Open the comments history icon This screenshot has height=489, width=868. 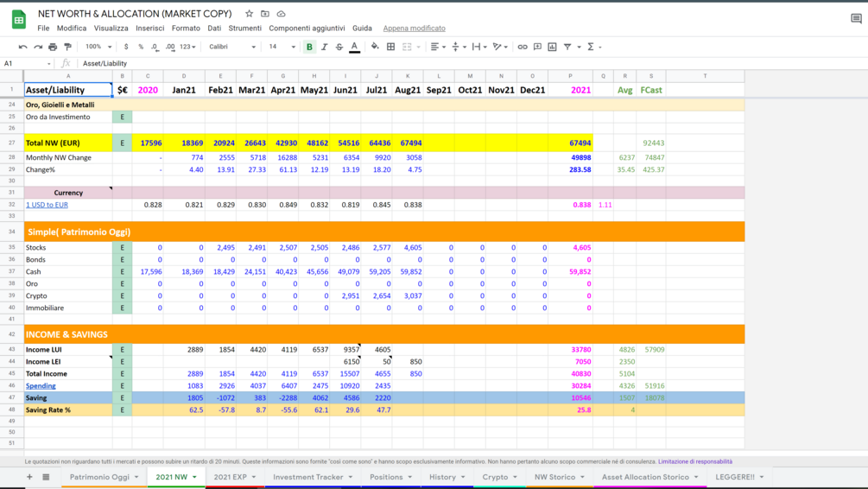(856, 19)
